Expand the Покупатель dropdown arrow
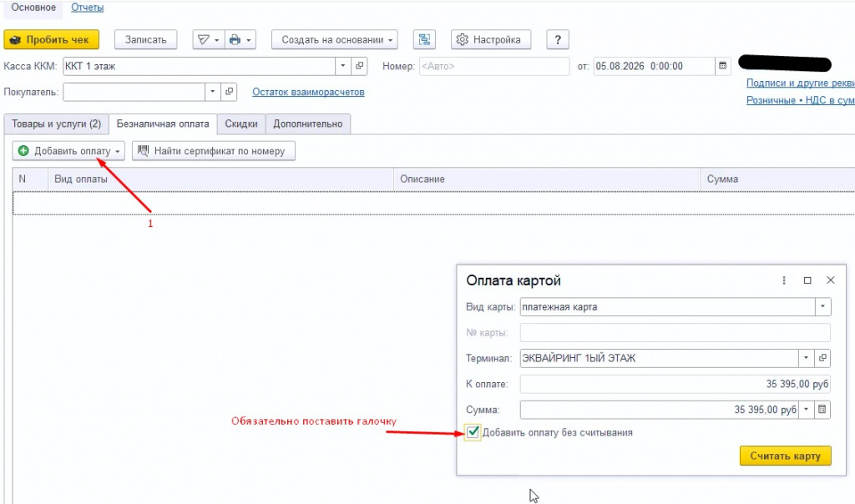Image resolution: width=855 pixels, height=504 pixels. coord(213,92)
